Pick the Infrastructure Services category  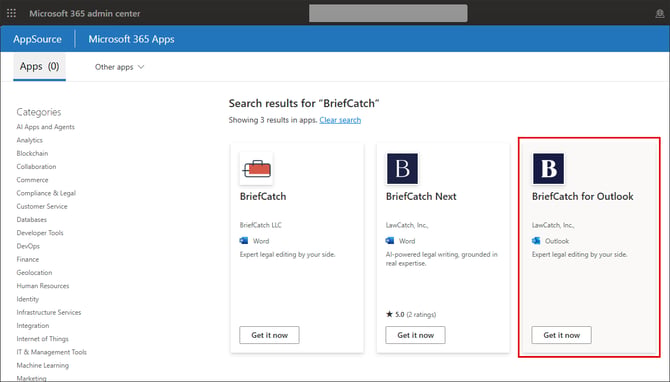point(49,312)
